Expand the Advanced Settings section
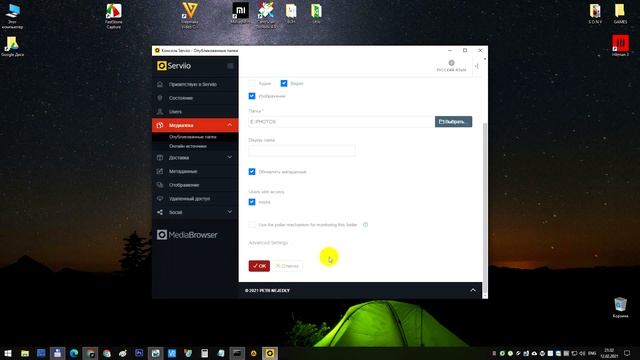Viewport: 640px width, 360px height. 268,242
